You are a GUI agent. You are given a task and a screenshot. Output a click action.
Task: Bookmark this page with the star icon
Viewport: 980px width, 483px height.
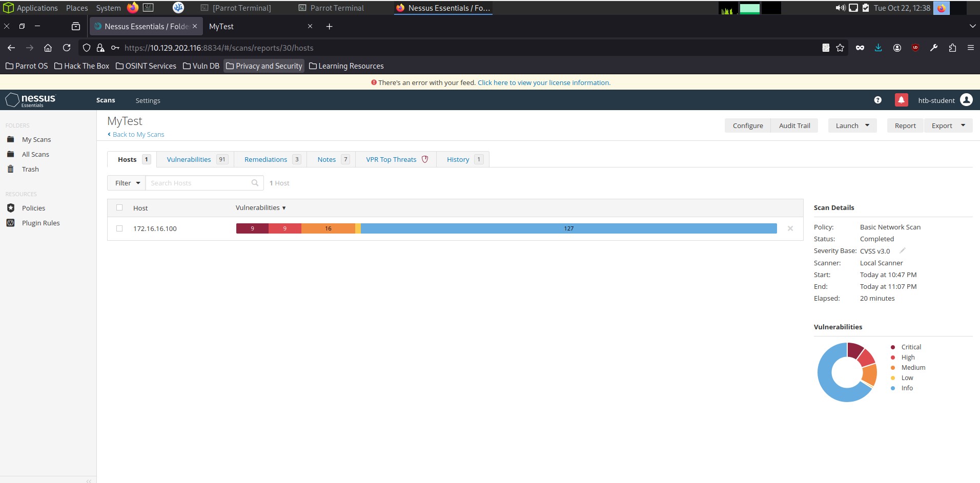(x=840, y=48)
